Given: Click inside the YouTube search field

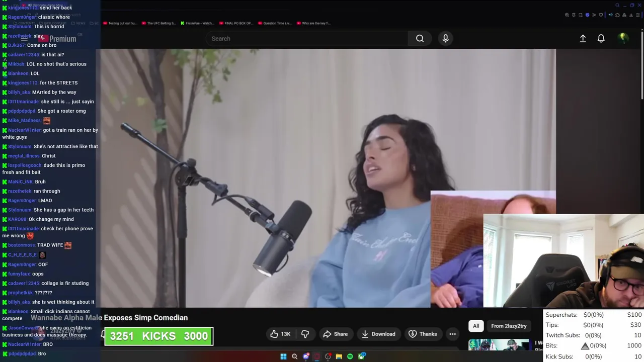Looking at the screenshot, I should pos(307,38).
